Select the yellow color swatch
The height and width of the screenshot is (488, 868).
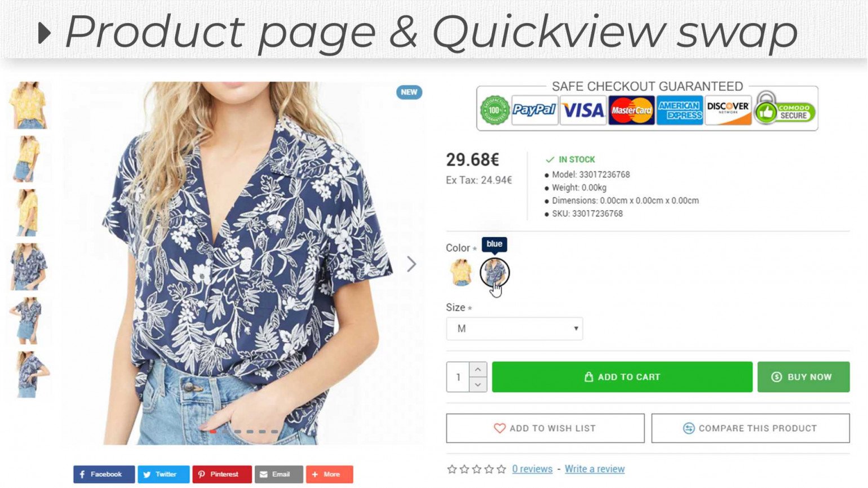click(461, 272)
